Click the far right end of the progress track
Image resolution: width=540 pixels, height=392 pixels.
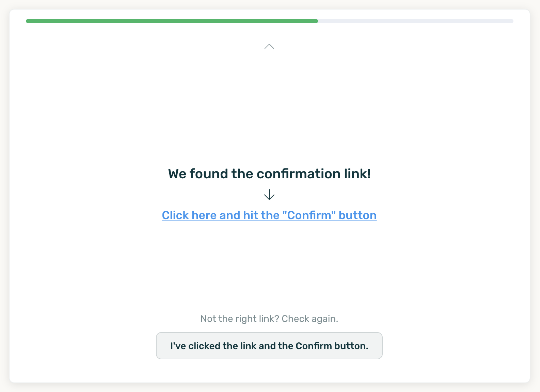(511, 21)
